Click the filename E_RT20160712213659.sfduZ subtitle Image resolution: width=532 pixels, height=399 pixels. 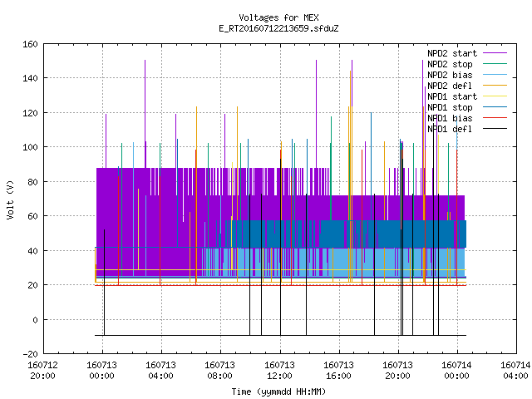(278, 28)
